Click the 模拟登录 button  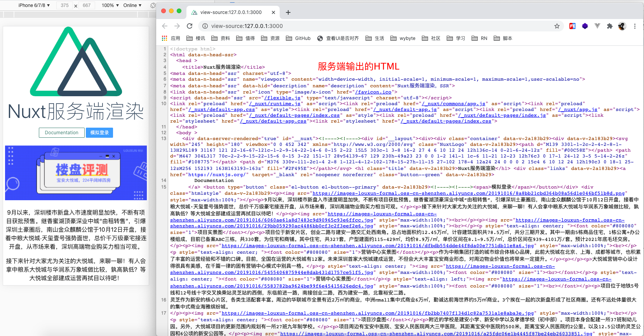99,133
